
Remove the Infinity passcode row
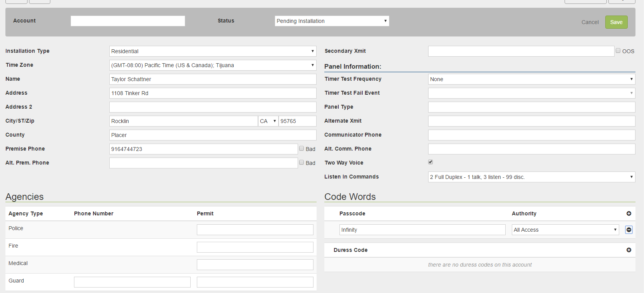pyautogui.click(x=629, y=230)
